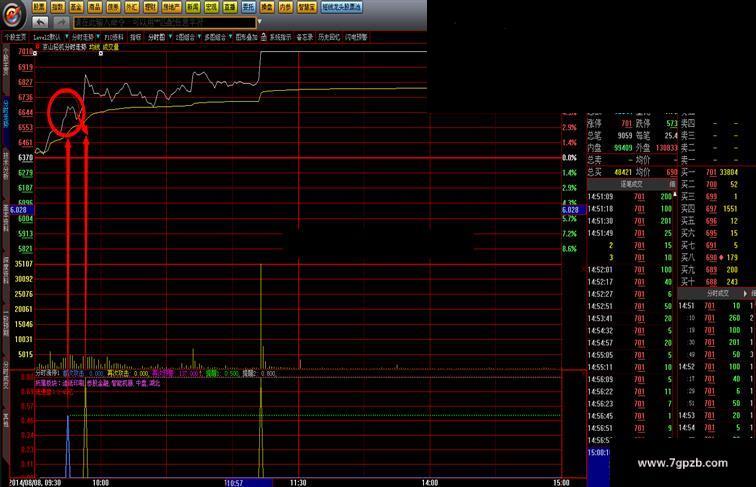Open the 直播 category button
This screenshot has height=487, width=756.
pos(230,7)
